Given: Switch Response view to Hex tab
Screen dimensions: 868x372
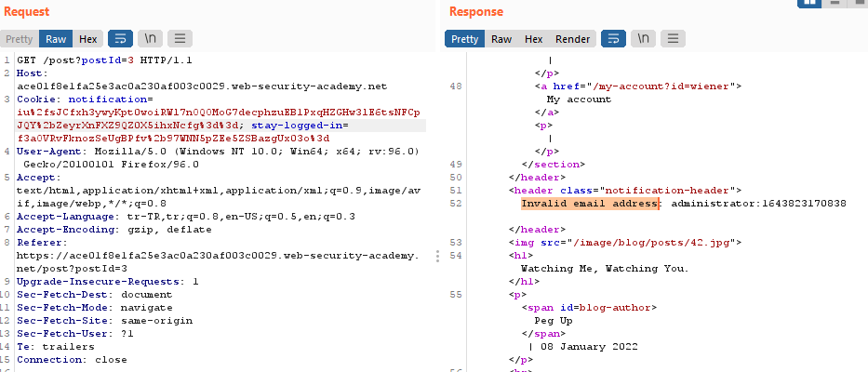Looking at the screenshot, I should click(x=534, y=39).
